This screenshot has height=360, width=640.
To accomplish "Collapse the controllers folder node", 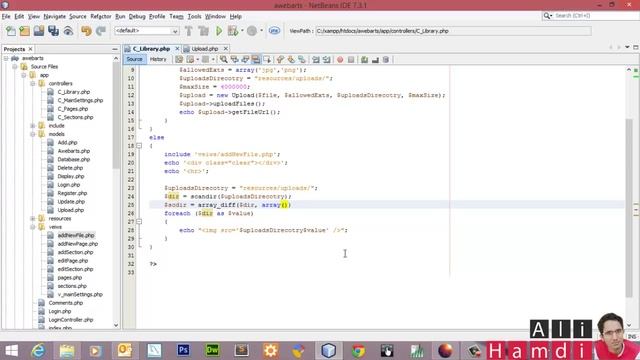I will tap(33, 83).
